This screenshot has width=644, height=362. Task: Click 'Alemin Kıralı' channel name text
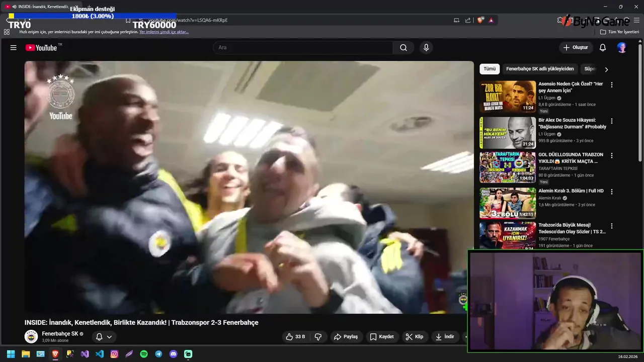coord(550,198)
